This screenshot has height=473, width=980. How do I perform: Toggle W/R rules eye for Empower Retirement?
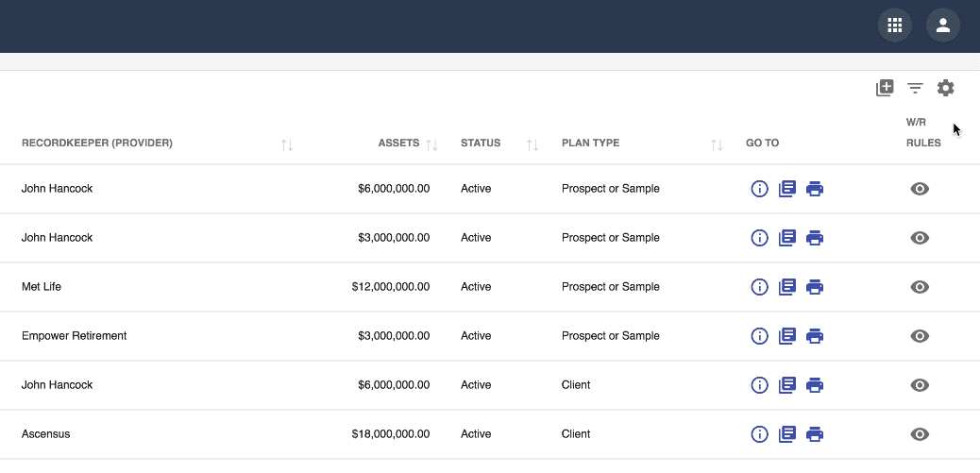point(920,336)
